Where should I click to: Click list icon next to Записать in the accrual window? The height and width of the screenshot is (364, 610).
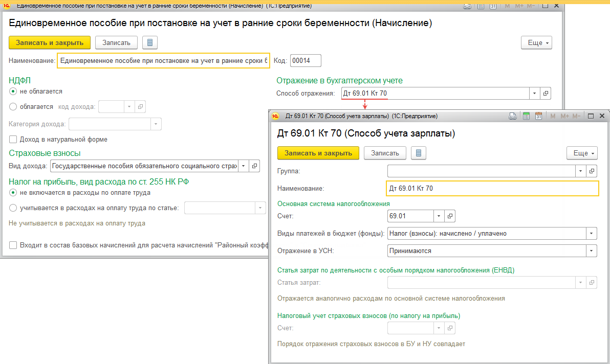click(150, 43)
